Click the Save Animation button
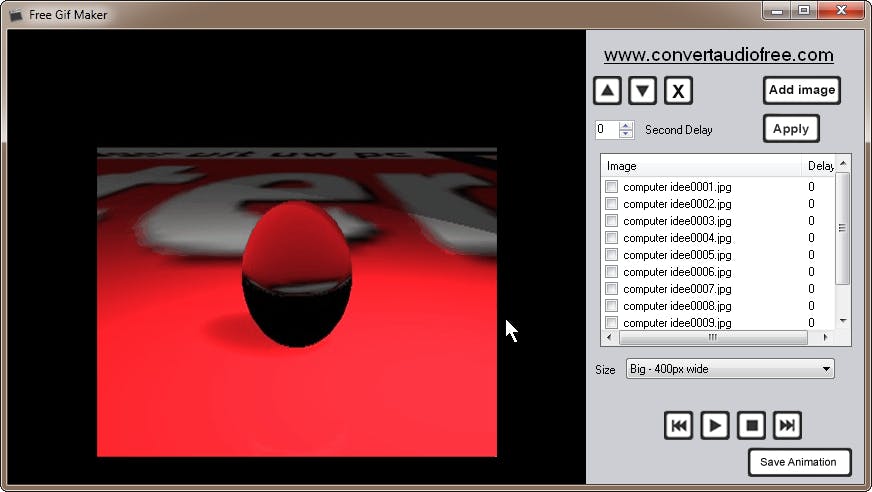This screenshot has width=872, height=492. click(x=799, y=462)
